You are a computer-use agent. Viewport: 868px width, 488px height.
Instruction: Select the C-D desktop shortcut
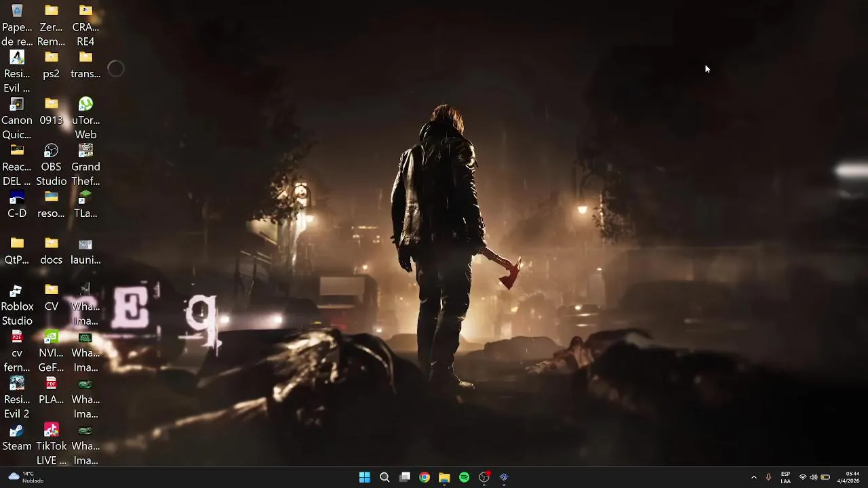pyautogui.click(x=17, y=205)
